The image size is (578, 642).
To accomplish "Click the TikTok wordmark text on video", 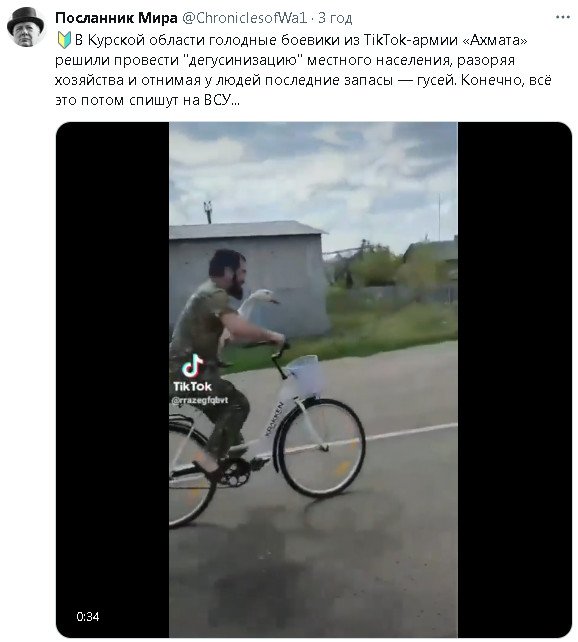I will [192, 386].
